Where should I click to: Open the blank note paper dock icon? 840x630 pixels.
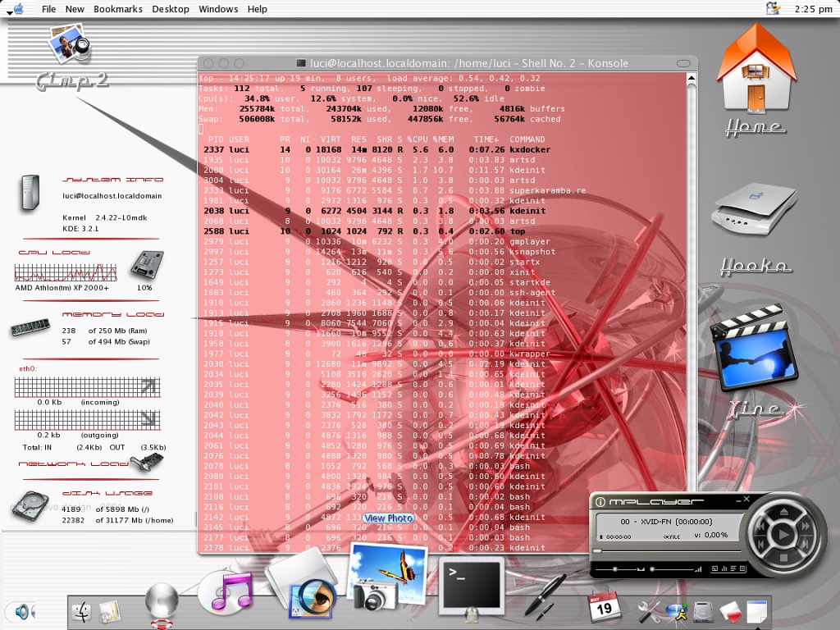coord(756,612)
